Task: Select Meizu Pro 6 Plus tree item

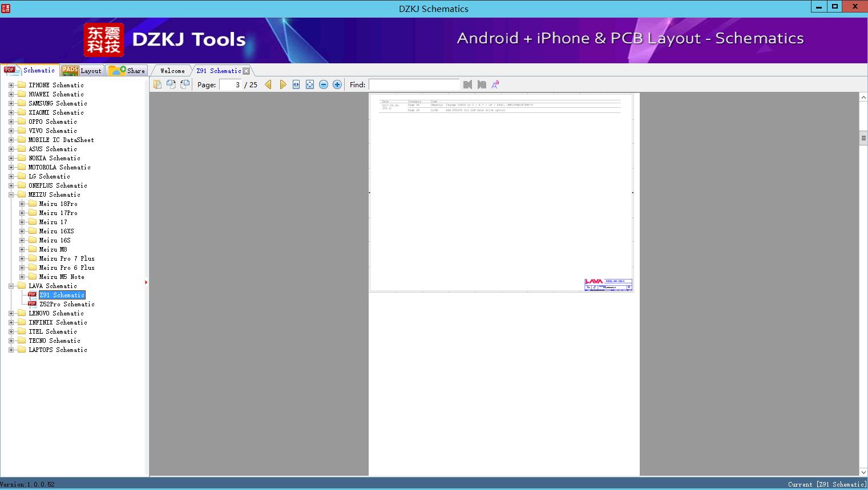Action: coord(67,268)
